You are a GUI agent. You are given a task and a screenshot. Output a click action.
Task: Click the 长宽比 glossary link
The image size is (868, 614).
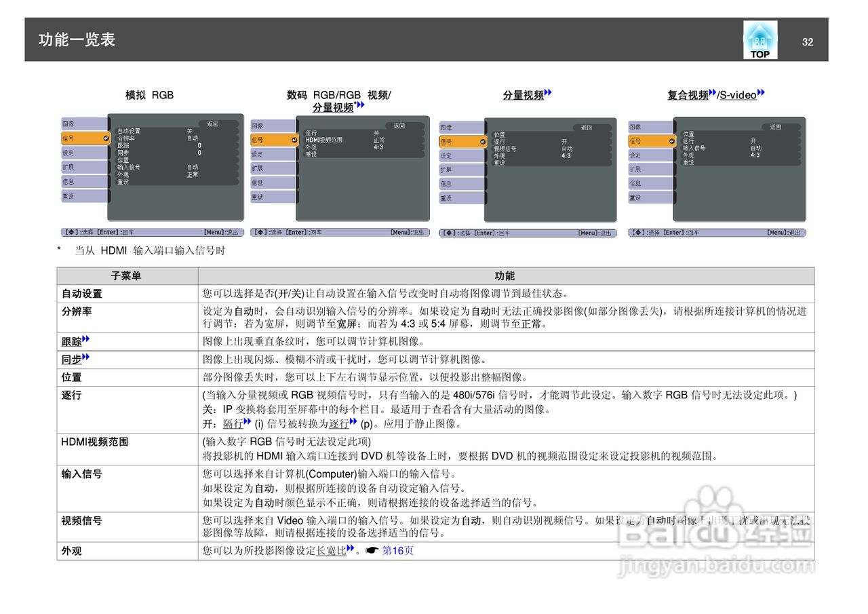[x=332, y=551]
